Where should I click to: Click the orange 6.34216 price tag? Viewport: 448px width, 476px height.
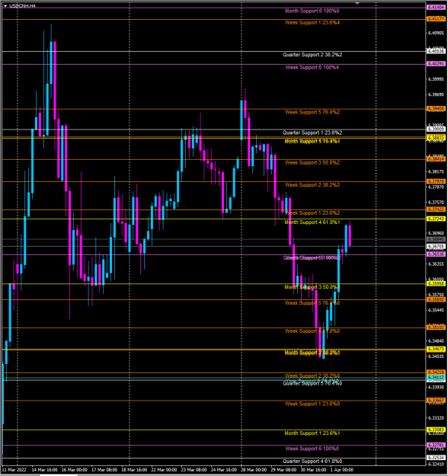436,372
